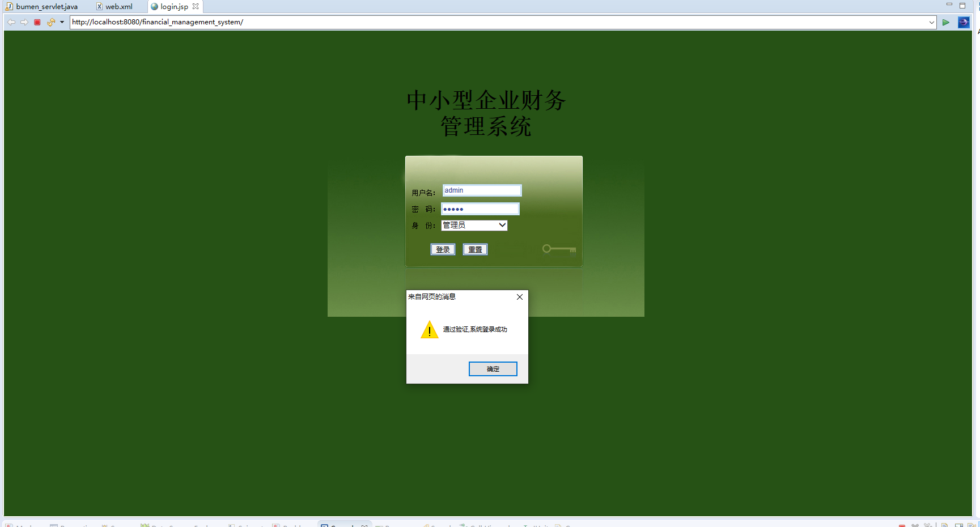Open the page in external browser via rightmost toolbar icon

[x=964, y=22]
